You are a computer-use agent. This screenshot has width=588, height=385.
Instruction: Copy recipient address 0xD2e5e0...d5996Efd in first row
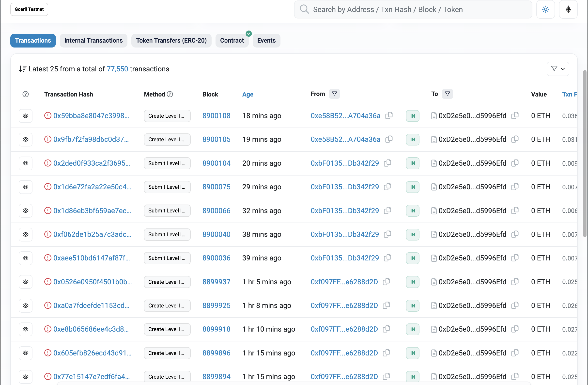515,115
